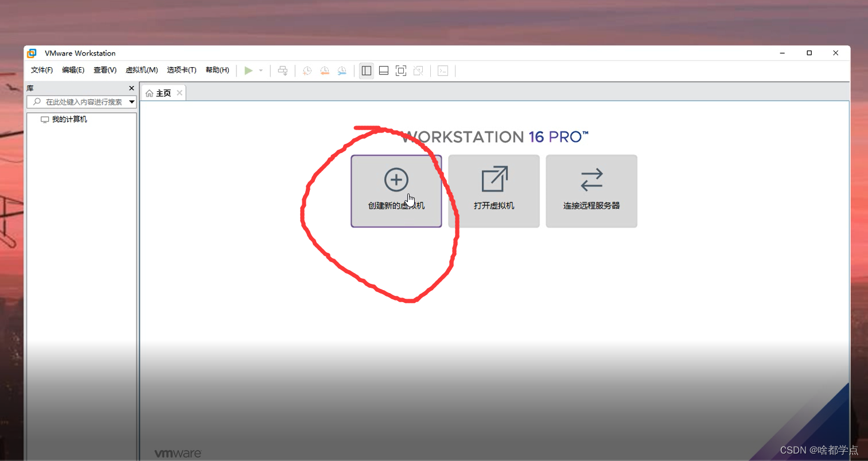The image size is (868, 461).
Task: Toggle the thumbnail bar view icon
Action: (384, 71)
